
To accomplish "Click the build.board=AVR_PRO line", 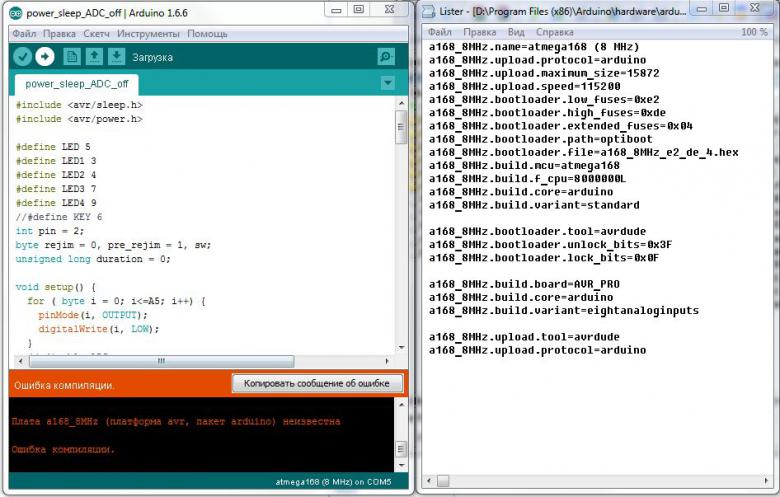I will click(x=524, y=284).
